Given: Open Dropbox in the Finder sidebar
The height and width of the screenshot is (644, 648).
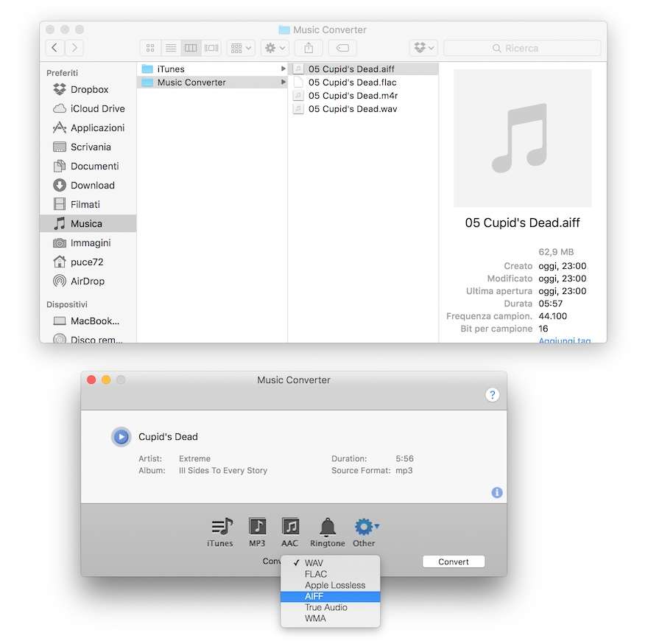Looking at the screenshot, I should [x=88, y=89].
